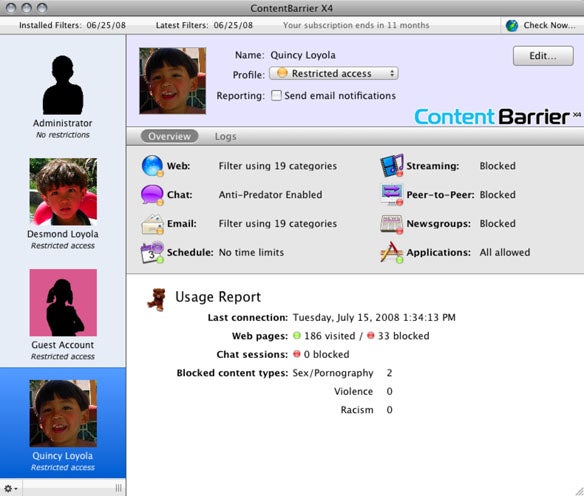Click the Email envelope icon
Viewport: 584px width, 496px height.
click(x=152, y=224)
